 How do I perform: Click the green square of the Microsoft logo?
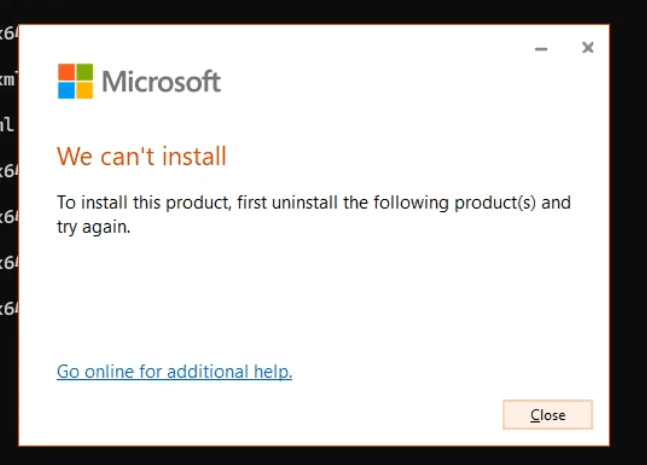pyautogui.click(x=85, y=72)
